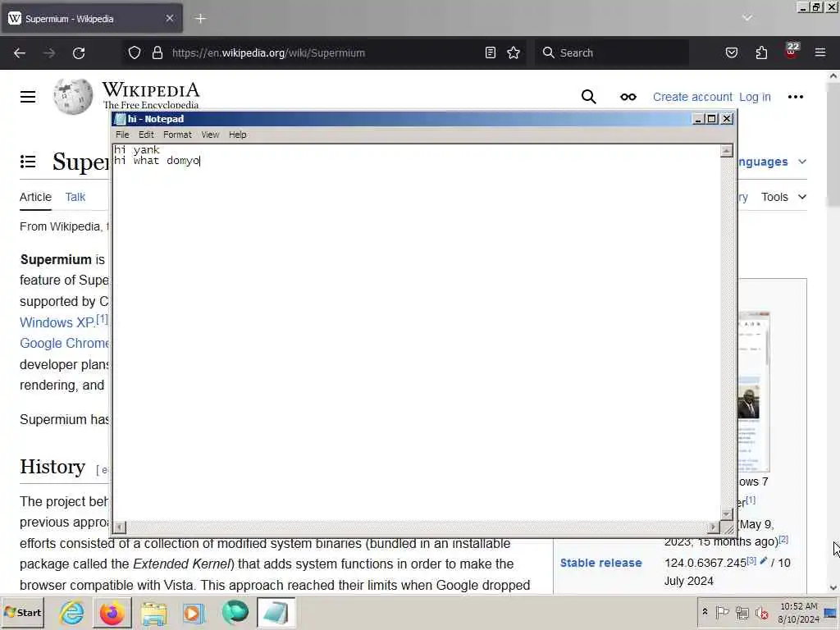Open the Windows Start menu

[x=23, y=612]
